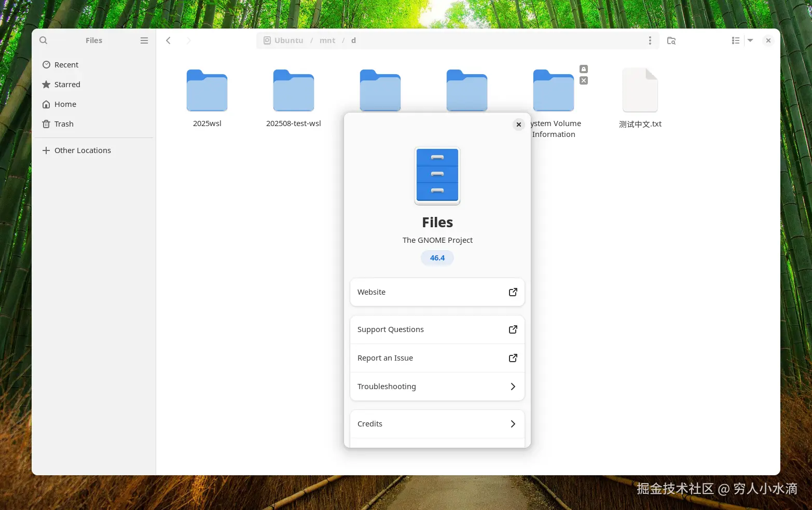
Task: Expand the Credits row
Action: (x=437, y=424)
